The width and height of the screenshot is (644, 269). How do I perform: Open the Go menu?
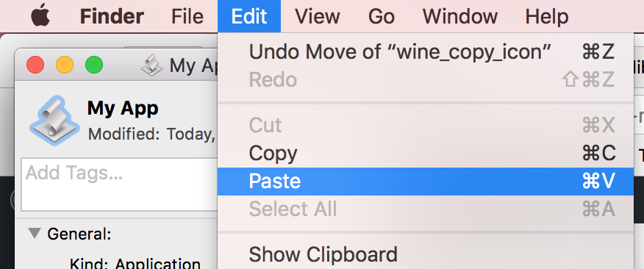tap(381, 16)
